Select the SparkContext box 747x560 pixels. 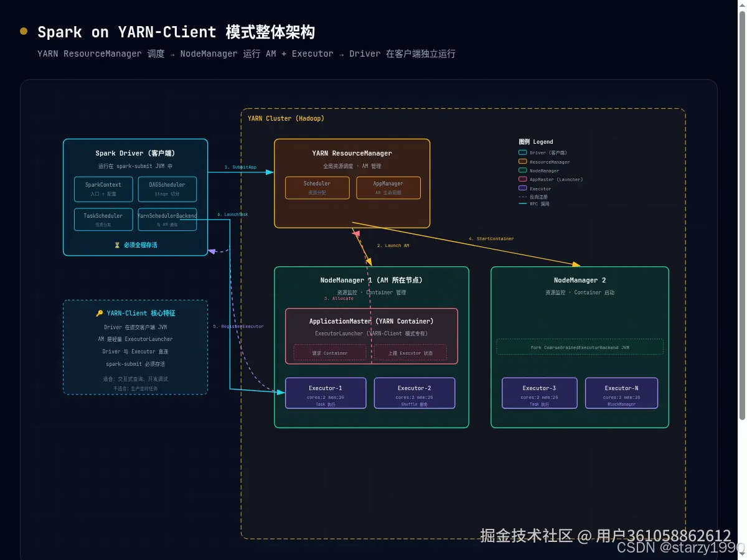click(103, 189)
